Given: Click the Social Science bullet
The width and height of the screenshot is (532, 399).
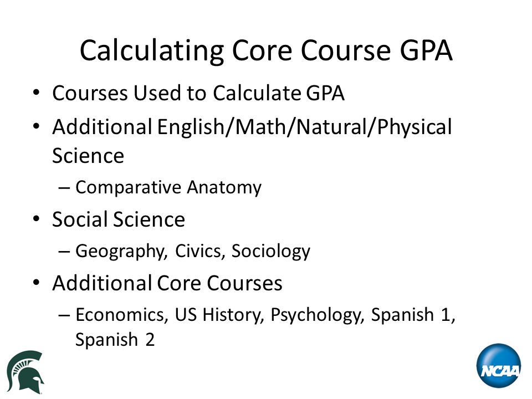Looking at the screenshot, I should click(x=119, y=219).
